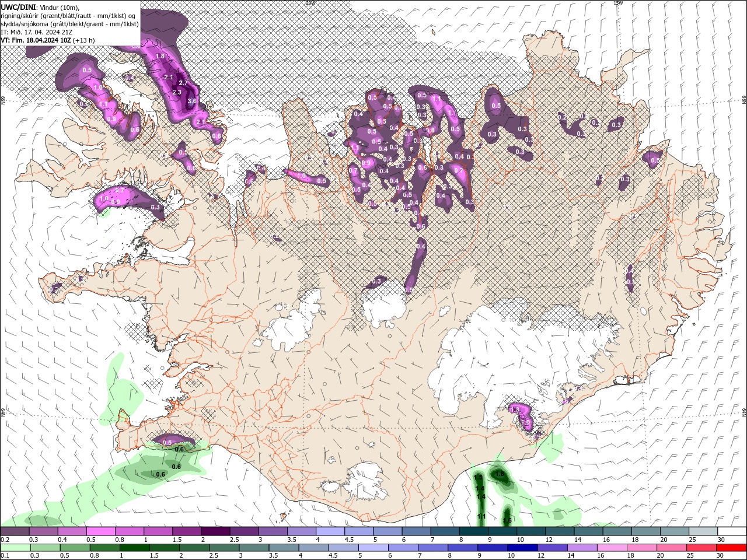Click the 20W longitude label at top
The height and width of the screenshot is (560, 747).
point(310,2)
